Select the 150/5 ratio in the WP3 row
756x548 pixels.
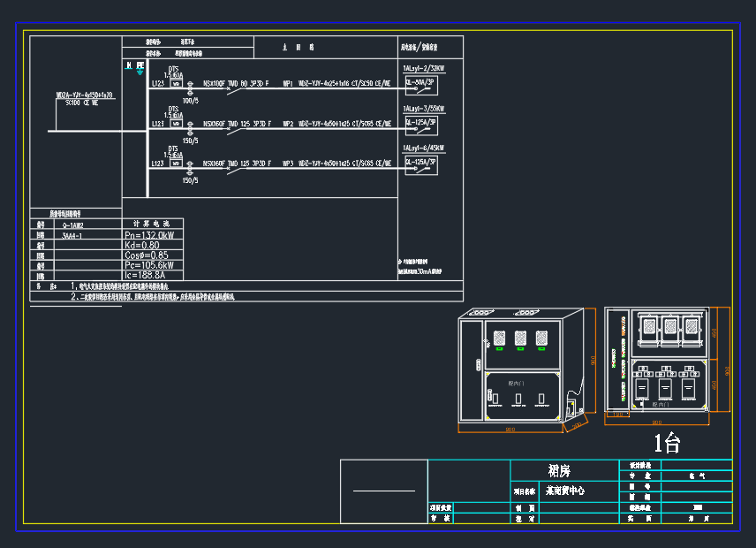click(x=191, y=180)
